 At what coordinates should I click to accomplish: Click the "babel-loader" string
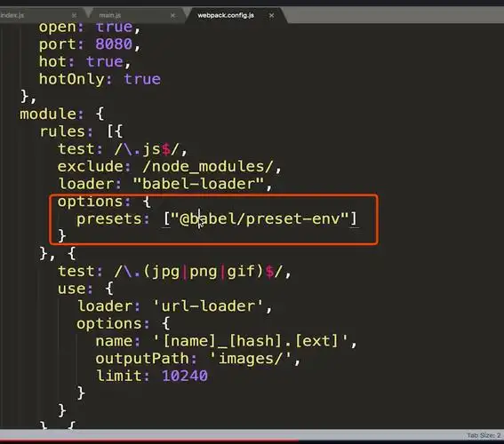tap(198, 184)
